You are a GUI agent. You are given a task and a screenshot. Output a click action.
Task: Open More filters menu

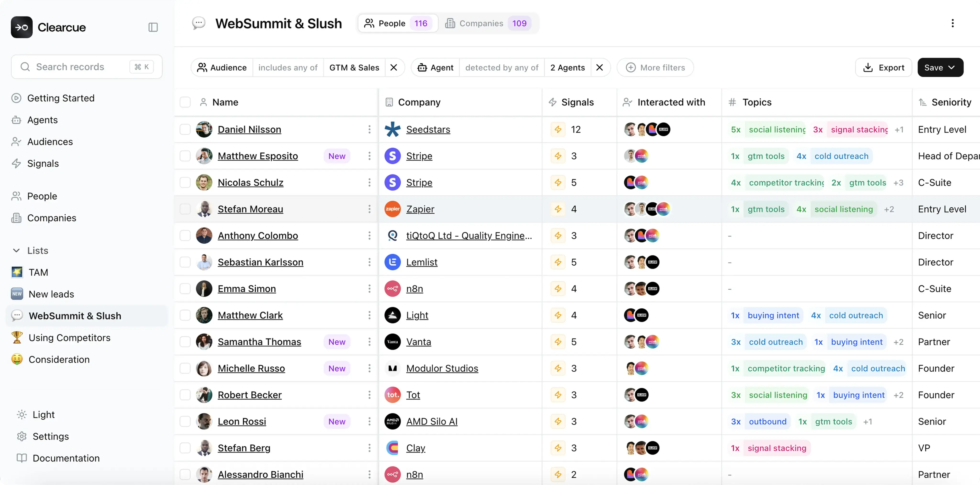pos(655,68)
